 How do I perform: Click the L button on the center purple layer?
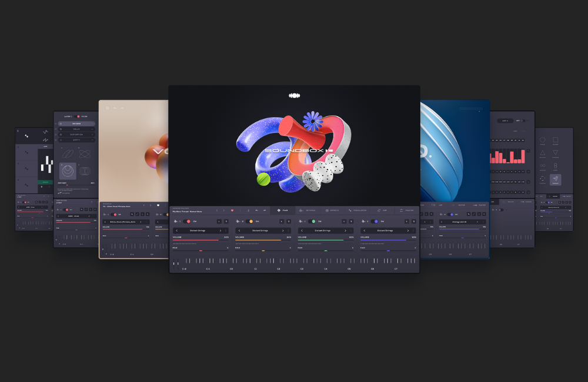(407, 222)
